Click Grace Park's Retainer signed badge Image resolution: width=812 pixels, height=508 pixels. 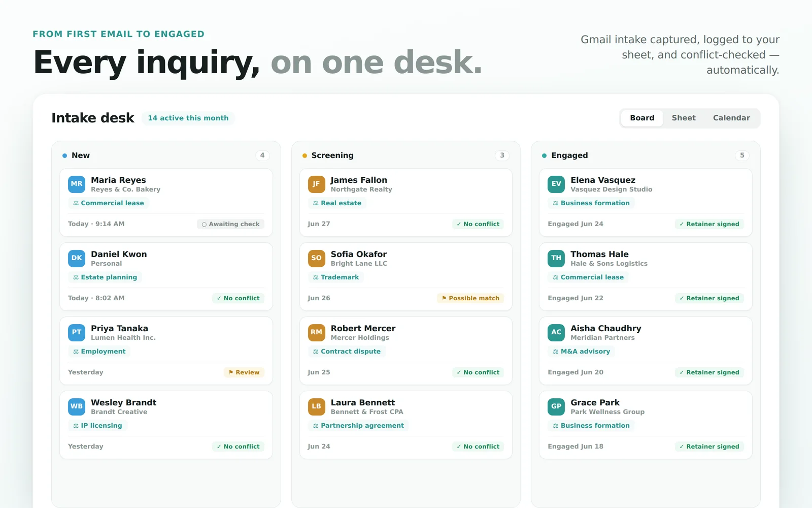[x=709, y=447]
